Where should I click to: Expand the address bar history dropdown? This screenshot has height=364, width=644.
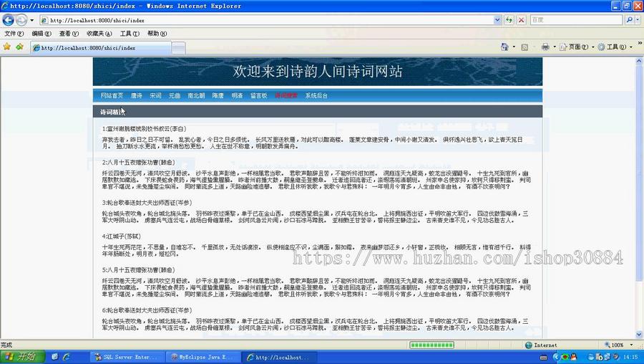tap(497, 20)
